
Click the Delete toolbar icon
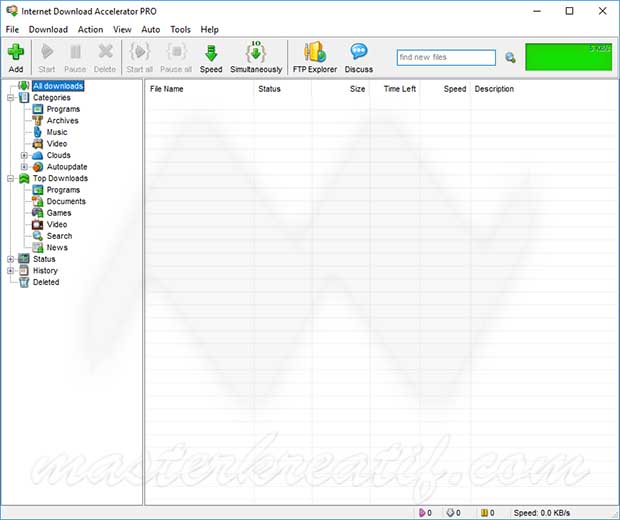click(105, 52)
